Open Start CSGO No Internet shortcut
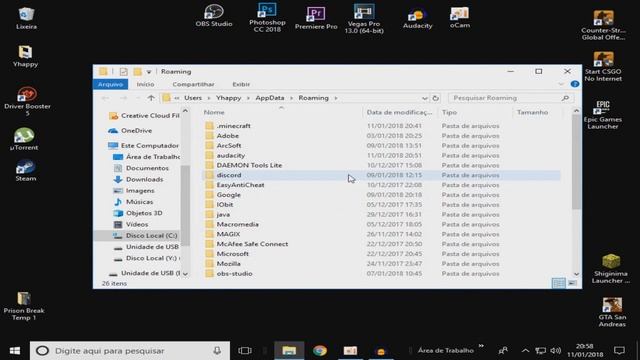 pyautogui.click(x=603, y=67)
